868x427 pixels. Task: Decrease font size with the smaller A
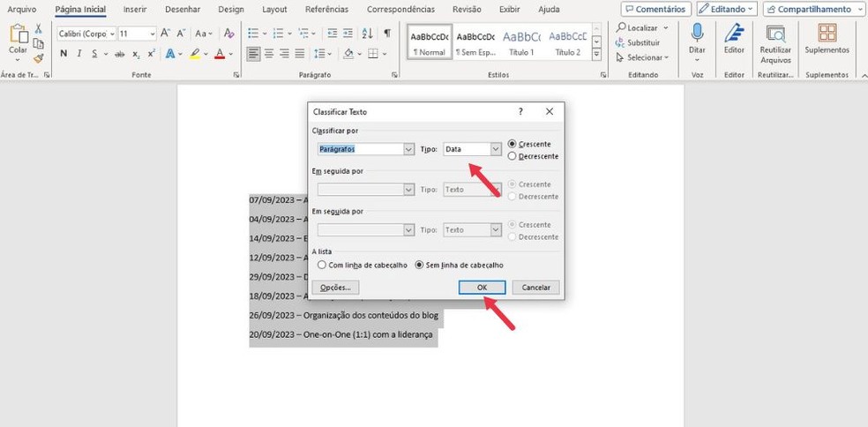pos(182,34)
